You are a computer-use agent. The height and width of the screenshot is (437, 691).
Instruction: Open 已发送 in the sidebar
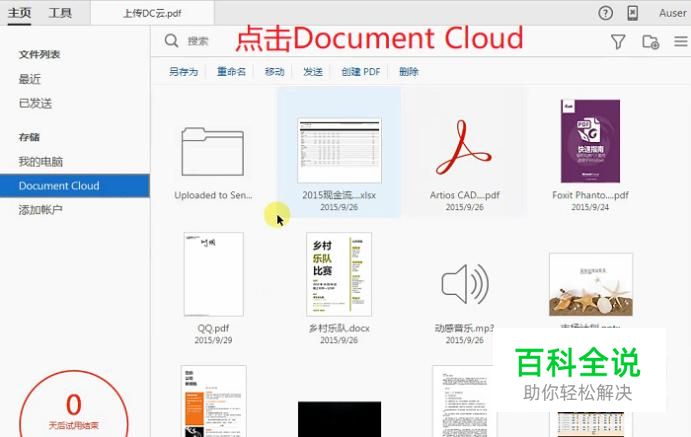click(x=35, y=104)
